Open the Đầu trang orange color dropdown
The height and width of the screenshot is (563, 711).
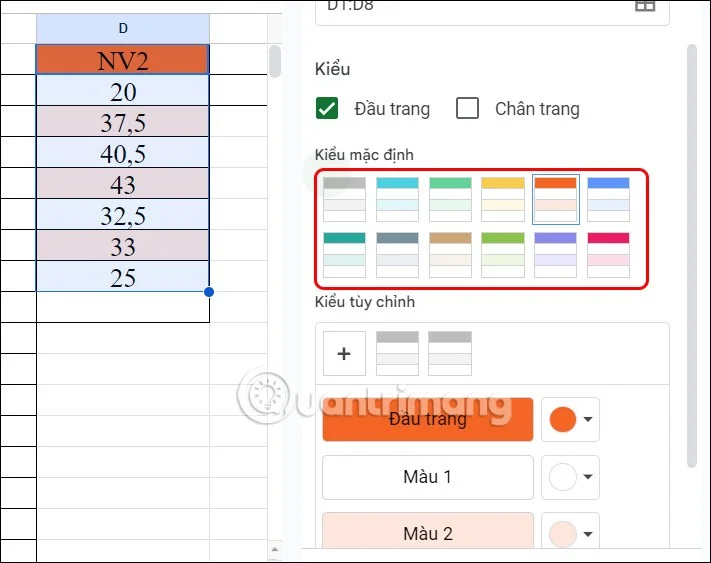click(x=570, y=419)
